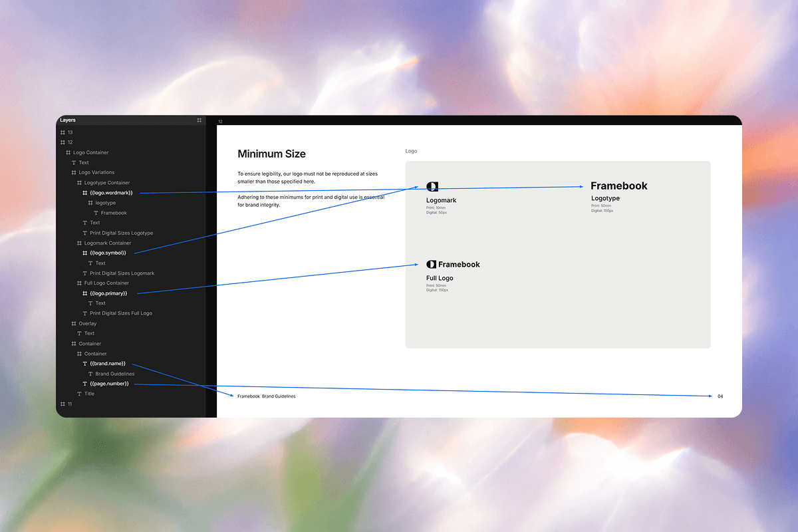
Task: Click text icon of Print Digital Sizes Logomark
Action: (x=85, y=273)
